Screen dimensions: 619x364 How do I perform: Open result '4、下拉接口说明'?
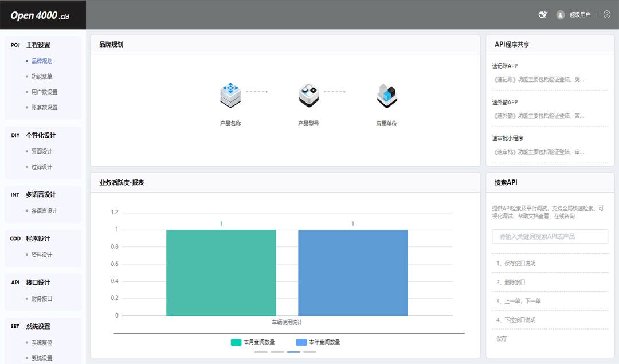(516, 320)
